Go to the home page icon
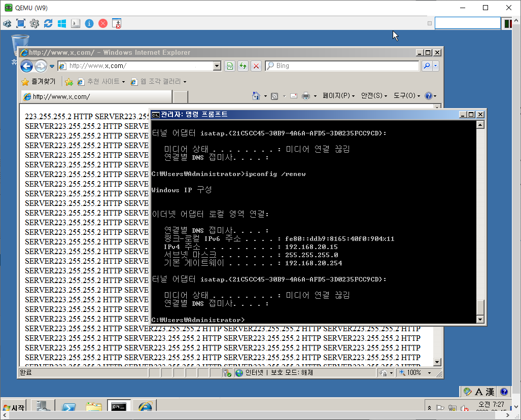Viewport: 521px width, 420px height. click(256, 96)
